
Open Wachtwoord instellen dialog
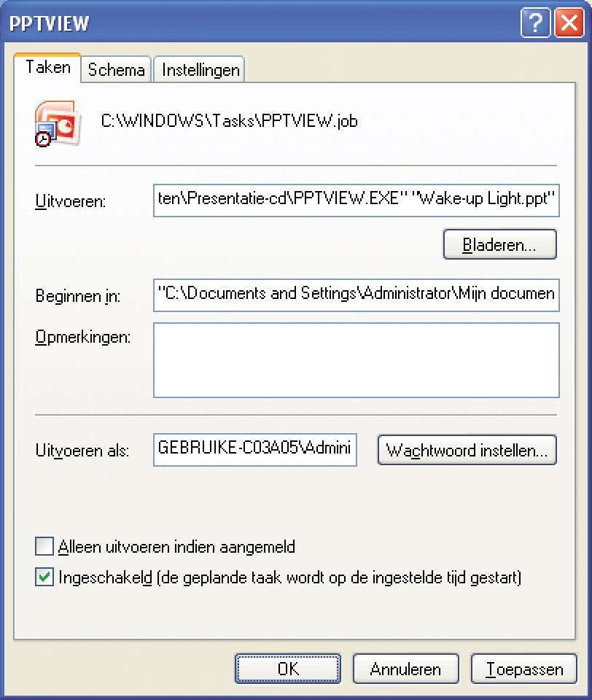click(467, 450)
